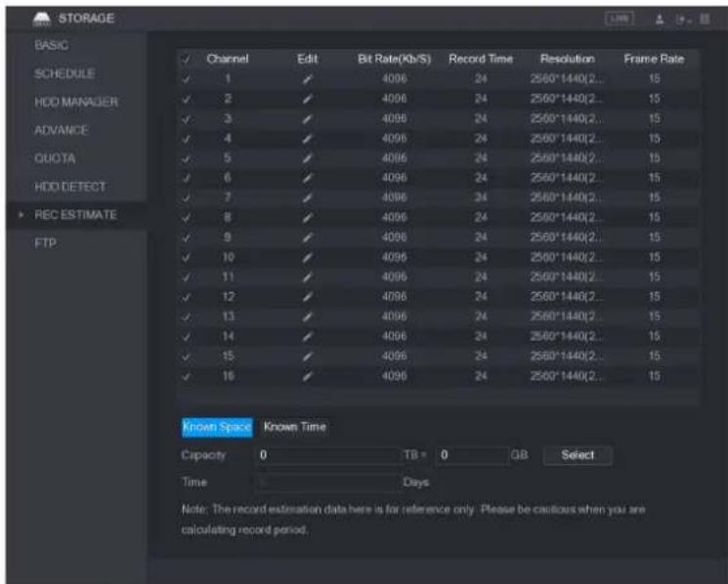Uncheck channel 2 checkbox
The height and width of the screenshot is (584, 728).
(x=186, y=100)
